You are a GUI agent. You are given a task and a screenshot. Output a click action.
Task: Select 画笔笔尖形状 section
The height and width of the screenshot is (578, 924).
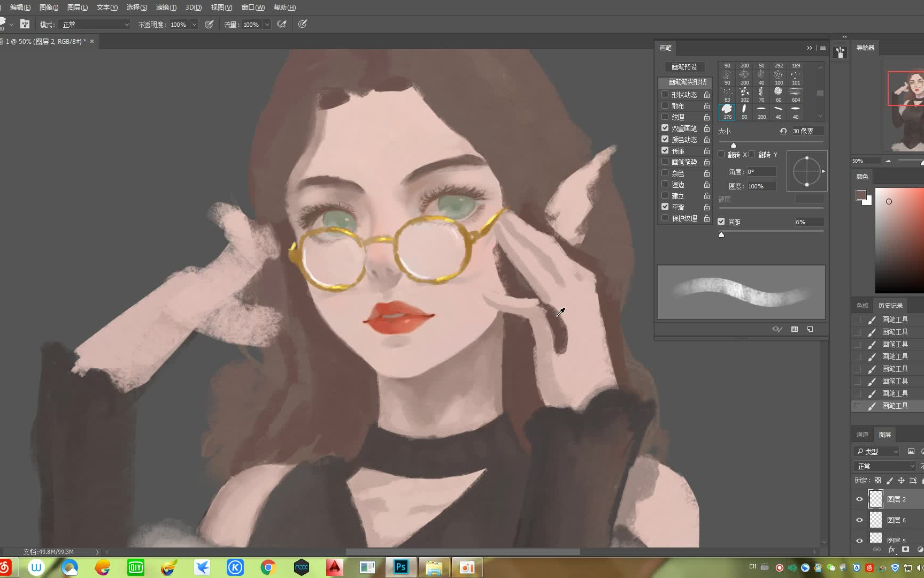(685, 82)
